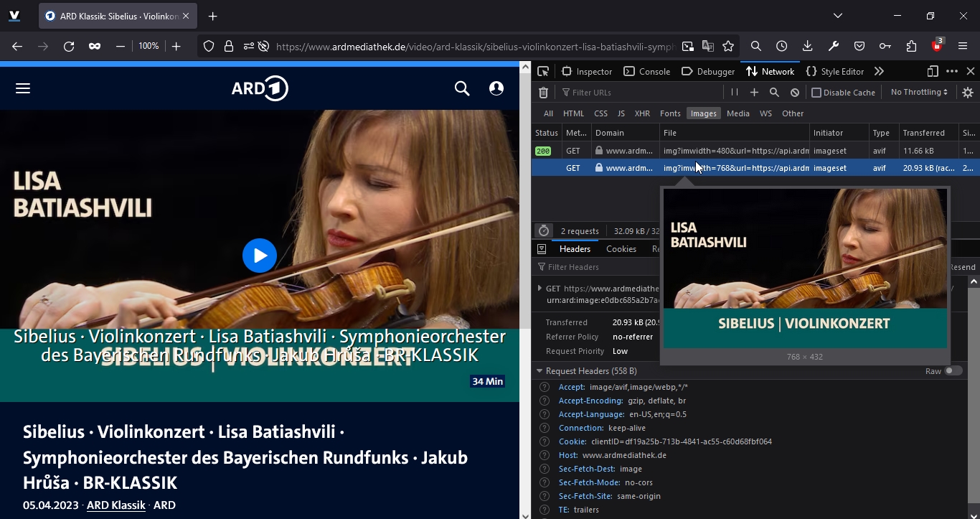
Task: Filter requests by XHR type
Action: point(642,113)
